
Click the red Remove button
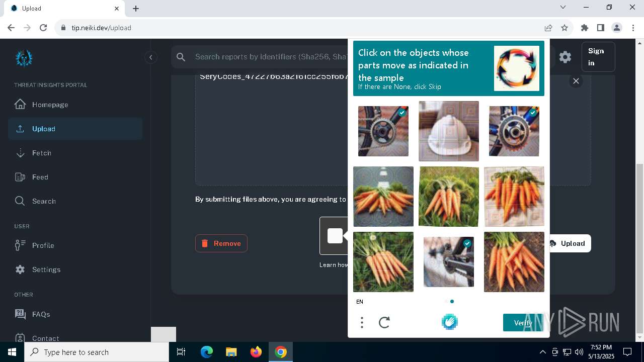click(221, 243)
